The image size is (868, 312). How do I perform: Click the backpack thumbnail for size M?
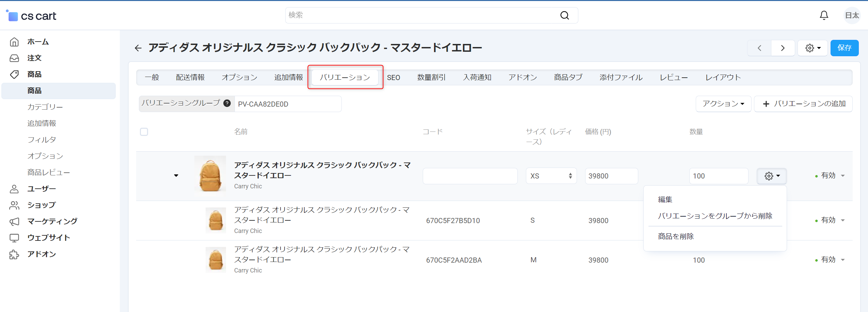pyautogui.click(x=215, y=260)
